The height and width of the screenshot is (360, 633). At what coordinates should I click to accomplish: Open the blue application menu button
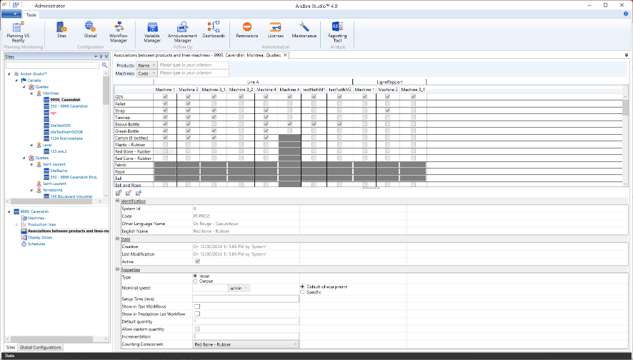tap(11, 14)
